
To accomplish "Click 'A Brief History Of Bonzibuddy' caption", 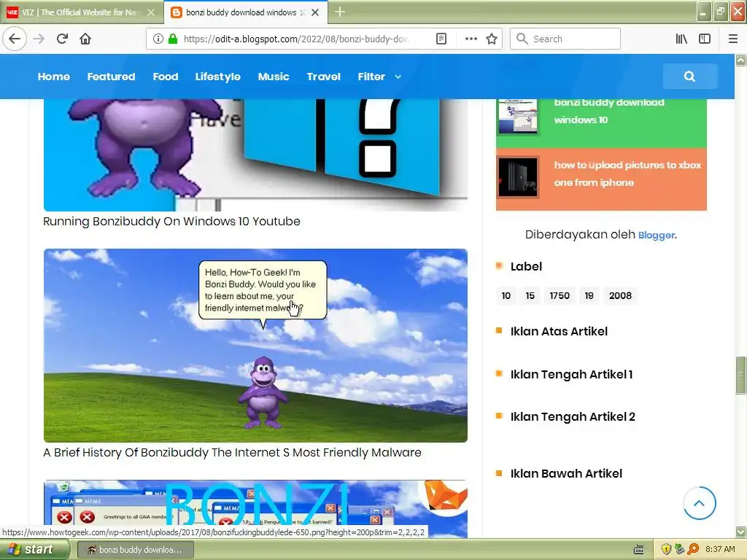I will point(232,452).
